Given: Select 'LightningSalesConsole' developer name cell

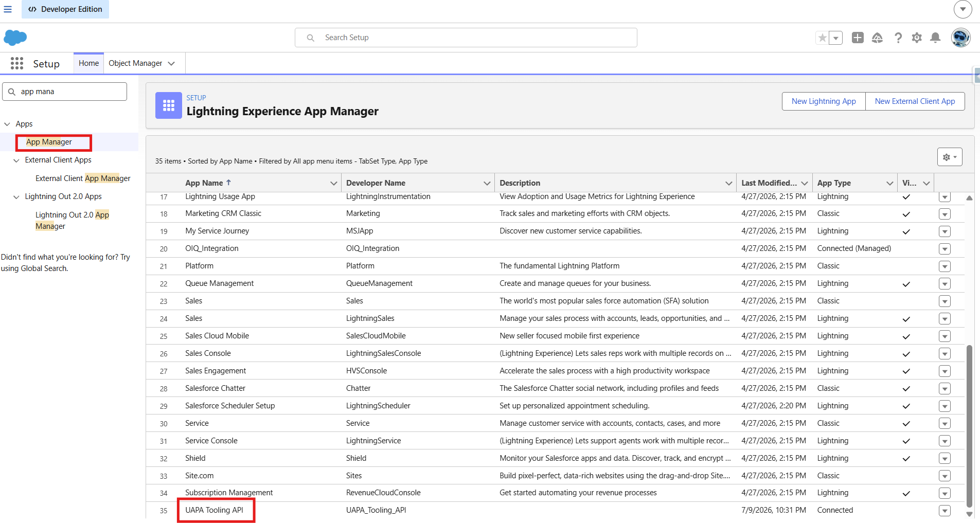Looking at the screenshot, I should (x=383, y=353).
